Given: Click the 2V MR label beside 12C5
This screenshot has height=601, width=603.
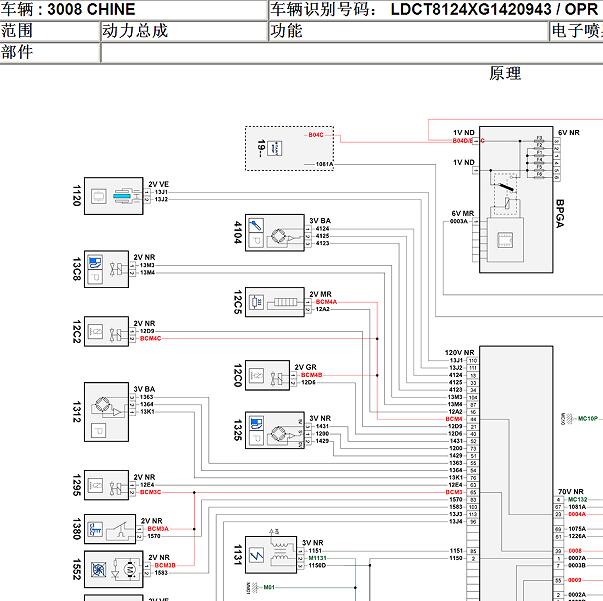Looking at the screenshot, I should (320, 294).
